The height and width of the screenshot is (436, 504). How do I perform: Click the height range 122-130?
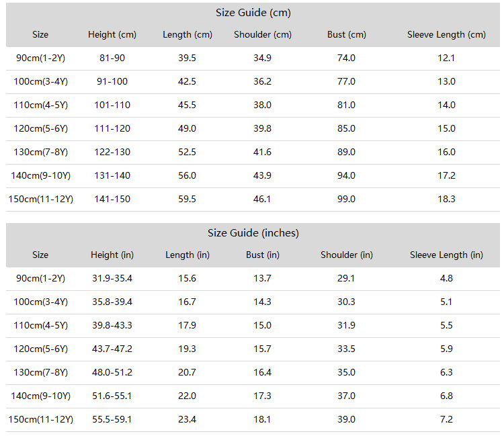click(112, 152)
